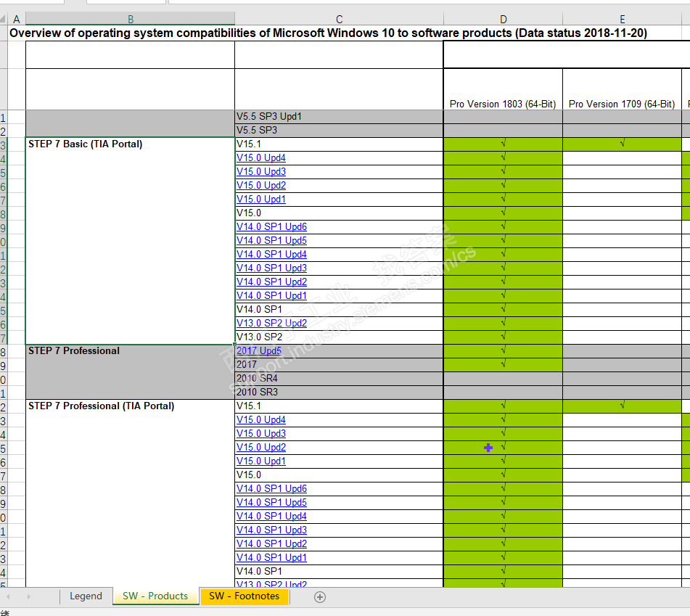Select the Pro Version 1709 (64-Bit) header cell

coord(623,89)
